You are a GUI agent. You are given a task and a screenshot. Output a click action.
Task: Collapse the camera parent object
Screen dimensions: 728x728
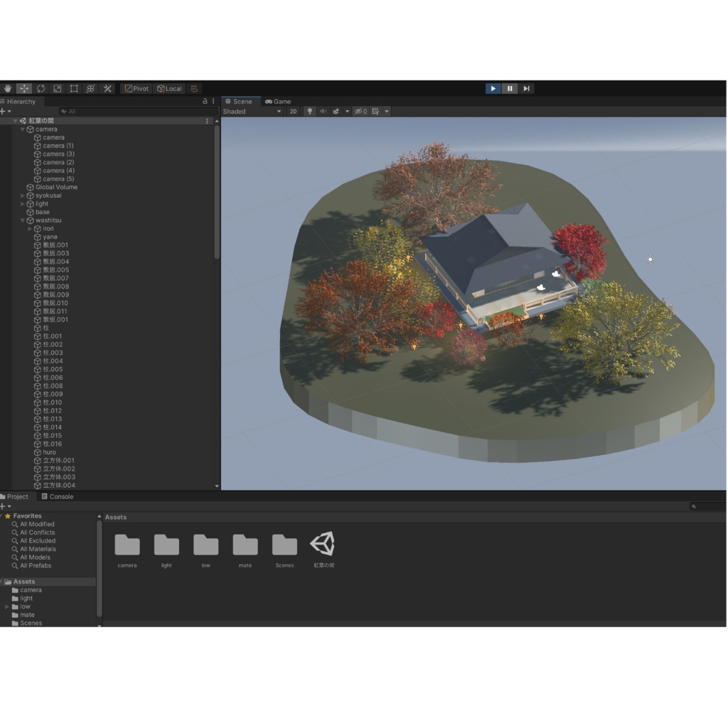click(22, 129)
